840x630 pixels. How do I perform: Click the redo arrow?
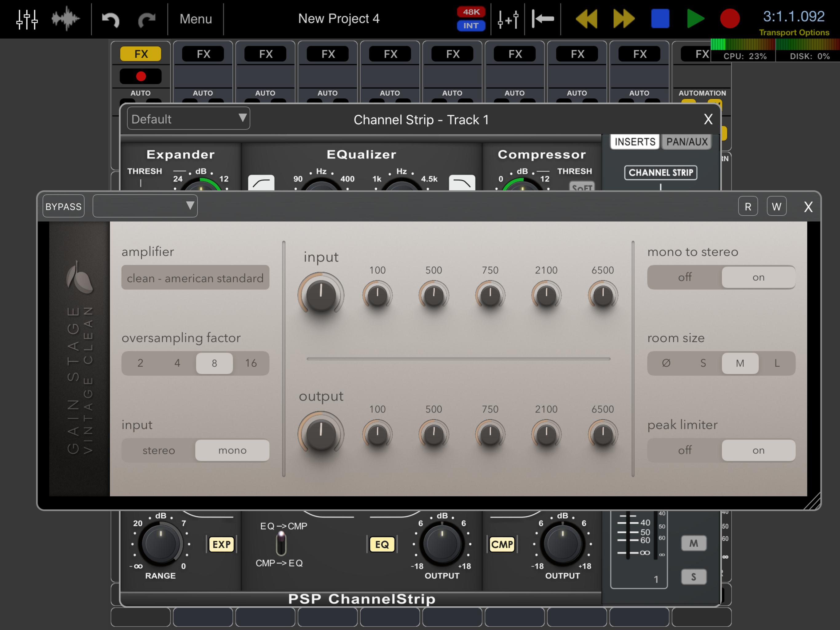(x=147, y=19)
